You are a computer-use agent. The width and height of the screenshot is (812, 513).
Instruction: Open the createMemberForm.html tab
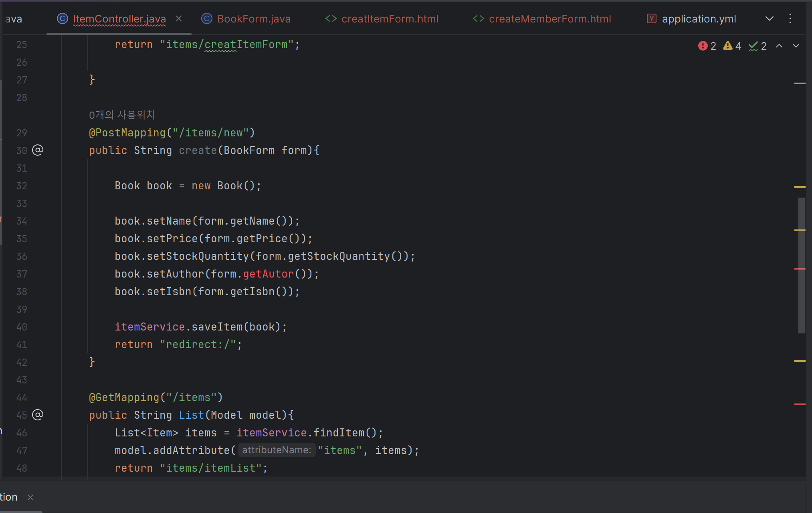coord(549,19)
